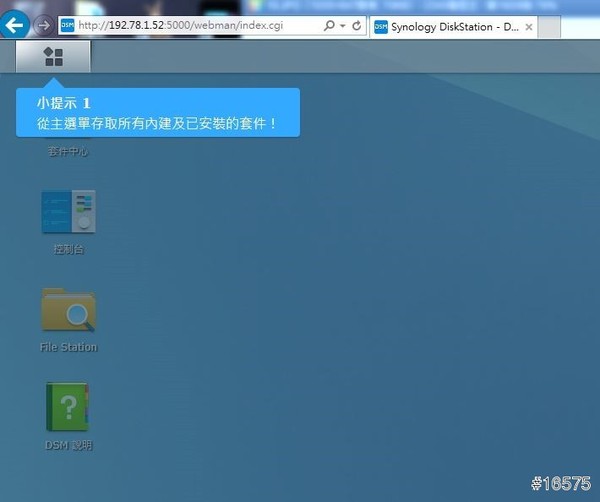600x502 pixels.
Task: Click the 控制台 label text
Action: (68, 249)
